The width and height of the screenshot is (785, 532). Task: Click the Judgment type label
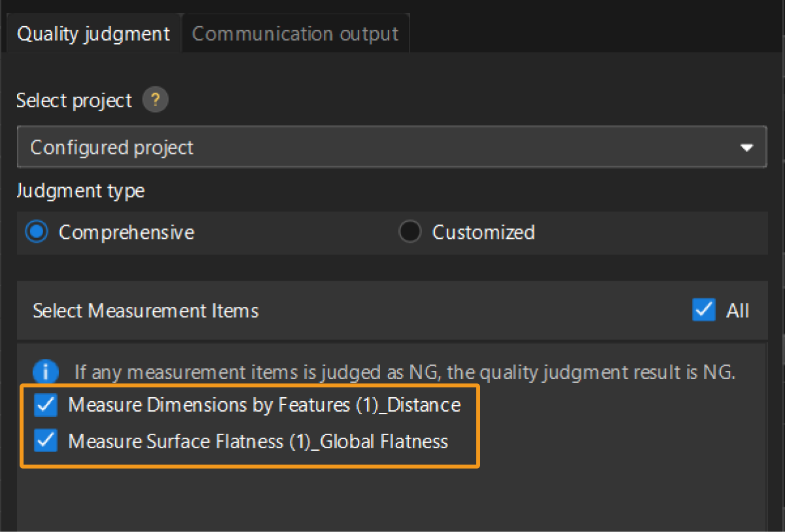(80, 191)
